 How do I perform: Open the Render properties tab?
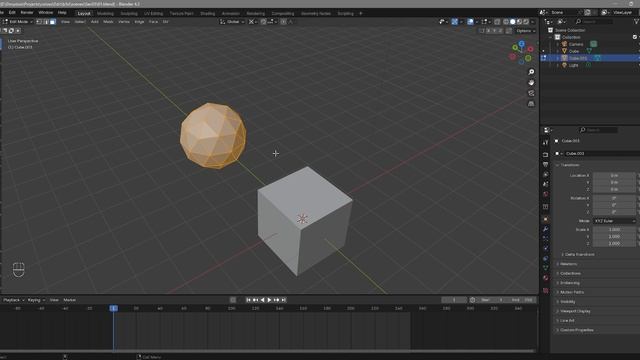click(546, 154)
